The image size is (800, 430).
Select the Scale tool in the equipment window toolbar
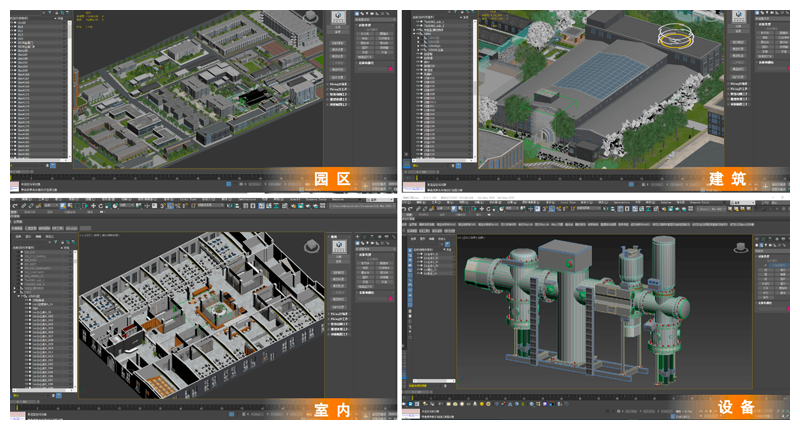click(x=495, y=209)
